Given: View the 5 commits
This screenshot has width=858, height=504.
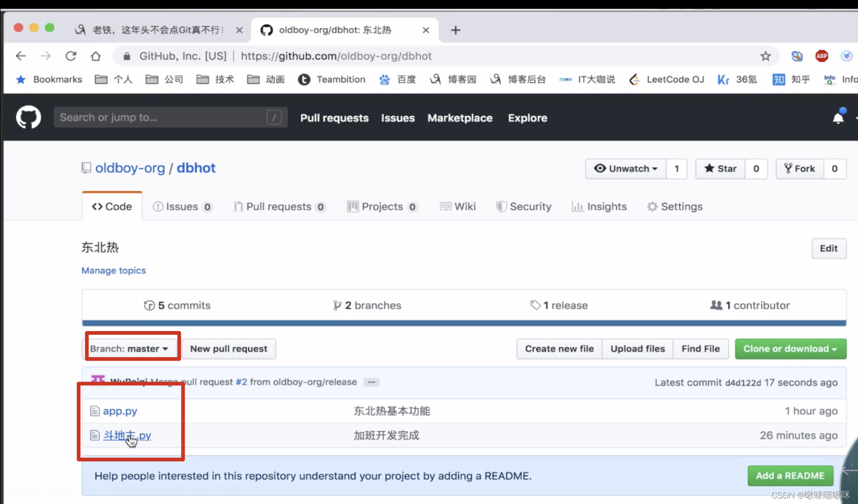Looking at the screenshot, I should (177, 305).
